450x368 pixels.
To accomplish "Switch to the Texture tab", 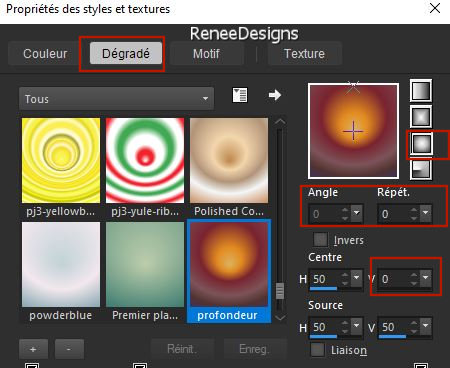I will 304,54.
